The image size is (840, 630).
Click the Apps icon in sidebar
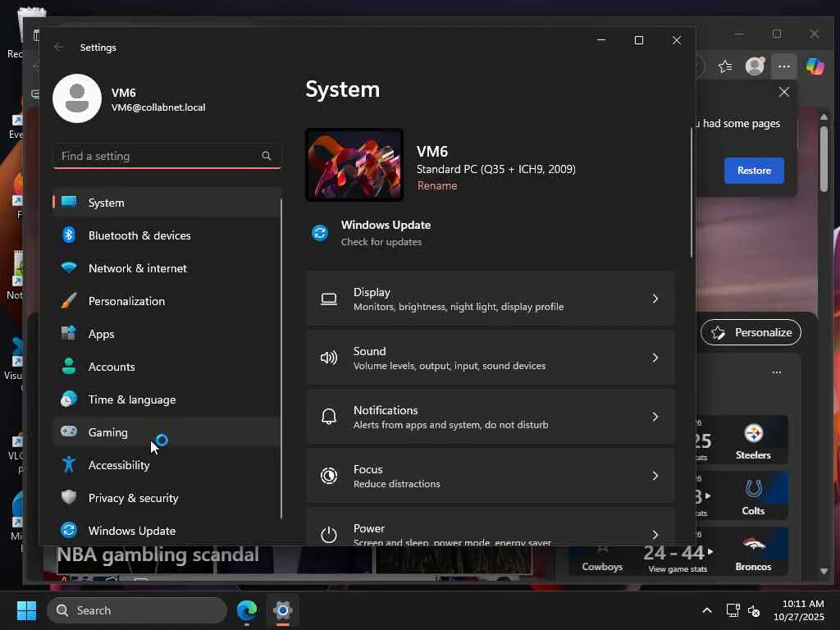[x=69, y=333]
